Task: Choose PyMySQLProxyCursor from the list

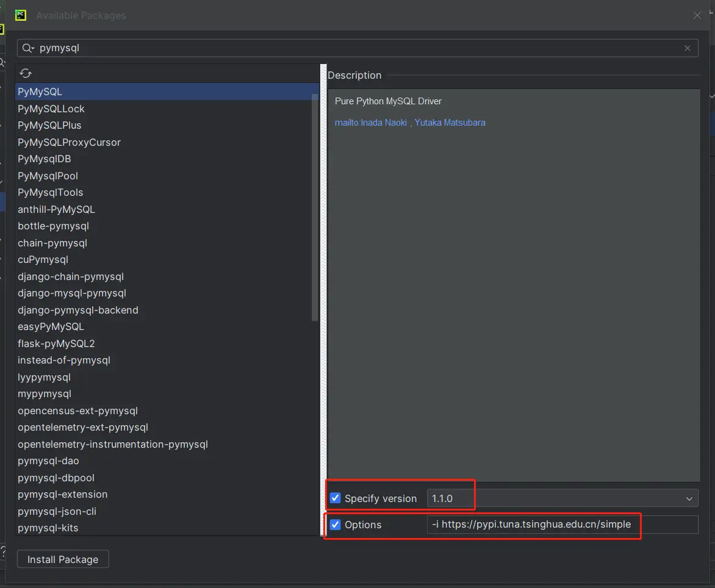Action: (x=167, y=142)
